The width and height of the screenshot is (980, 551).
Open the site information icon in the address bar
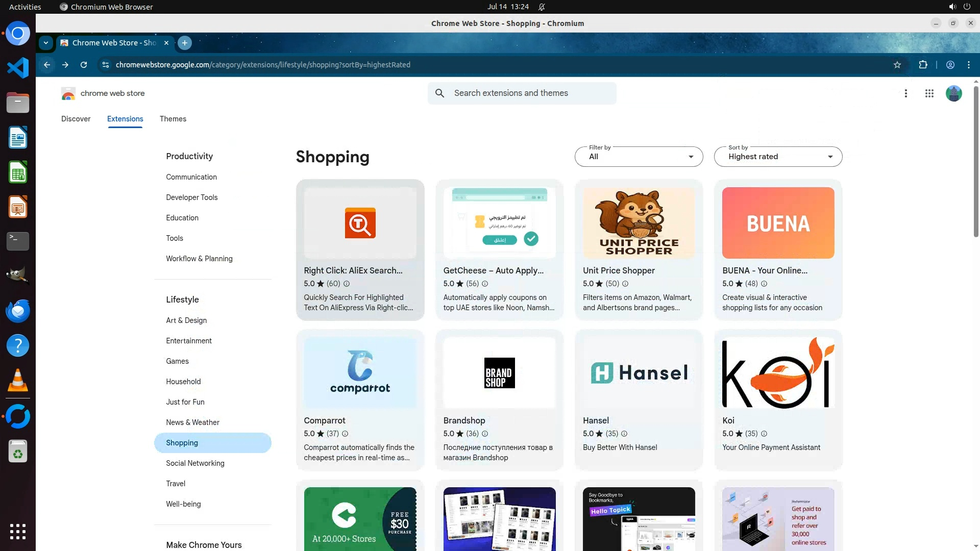click(105, 65)
